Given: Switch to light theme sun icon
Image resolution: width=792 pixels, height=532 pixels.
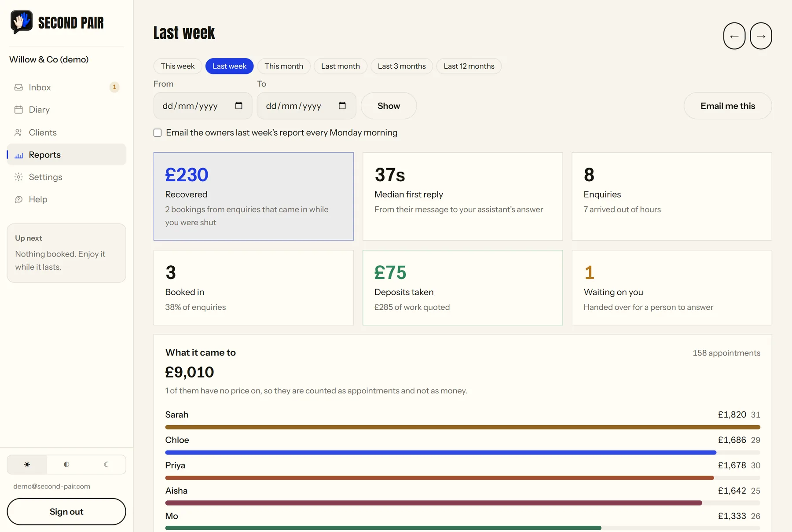Looking at the screenshot, I should [27, 465].
